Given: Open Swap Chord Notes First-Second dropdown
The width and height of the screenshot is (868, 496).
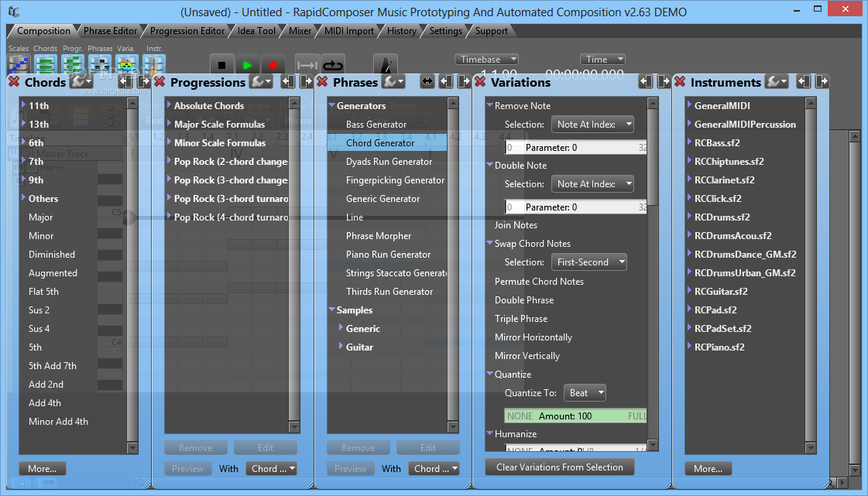Looking at the screenshot, I should [589, 262].
